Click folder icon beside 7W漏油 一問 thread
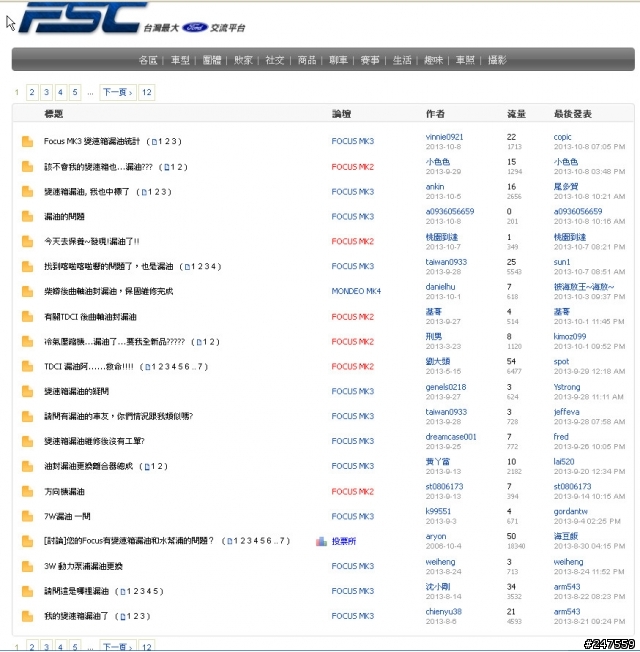 tap(27, 516)
